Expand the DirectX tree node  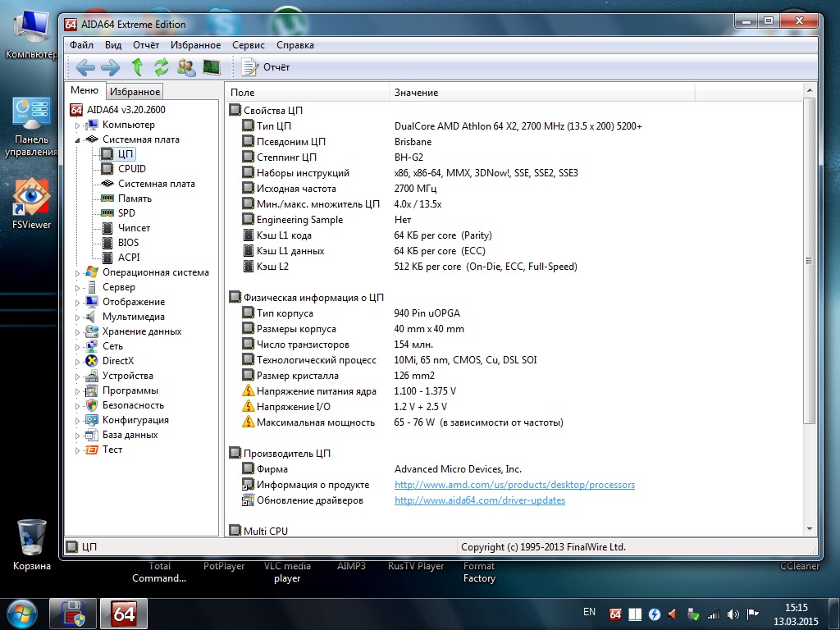click(77, 361)
